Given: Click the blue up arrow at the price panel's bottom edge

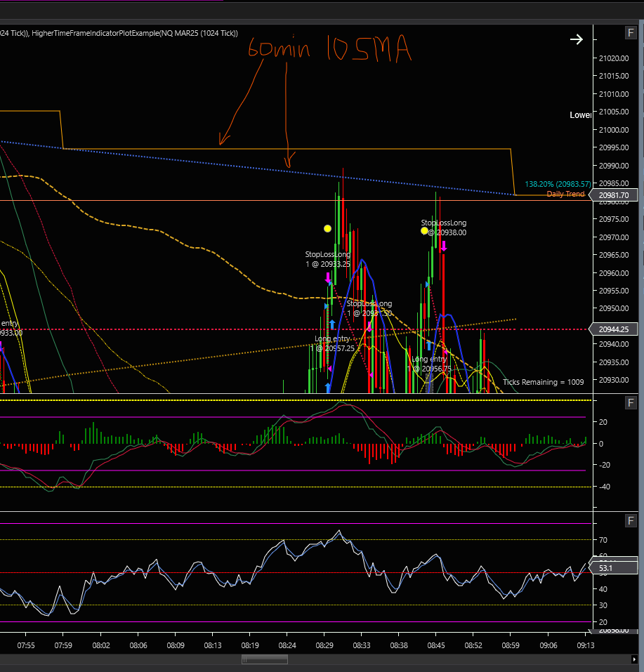Looking at the screenshot, I should [328, 388].
